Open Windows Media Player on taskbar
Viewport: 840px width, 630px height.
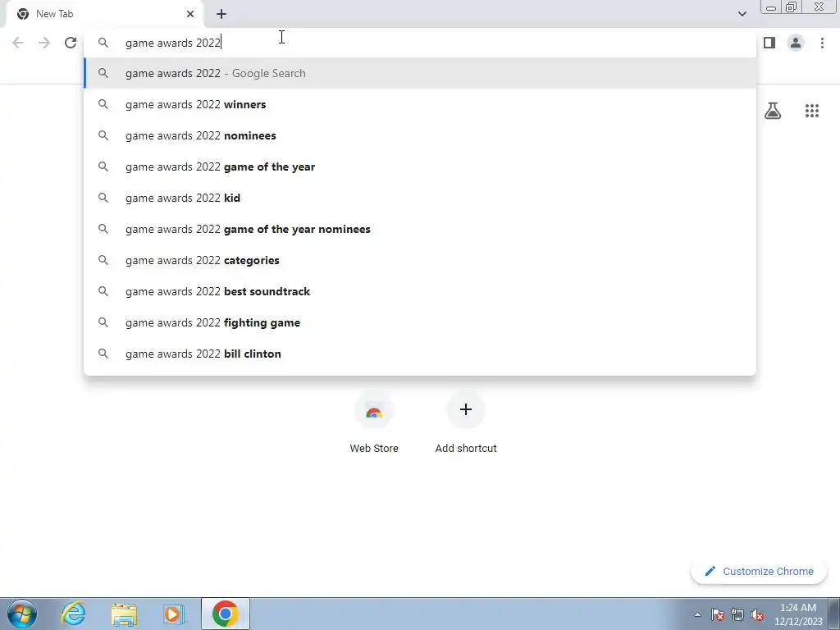(174, 614)
